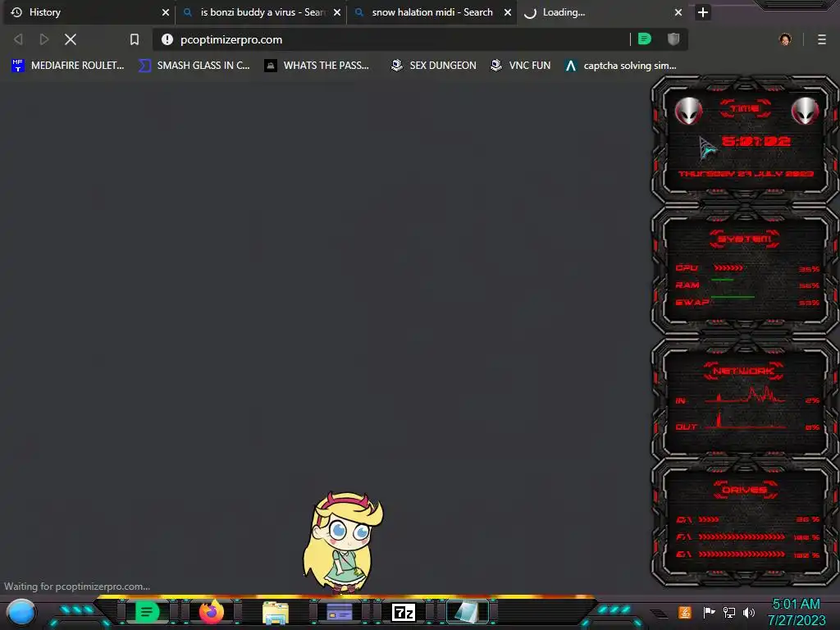
Task: Click the SWAP usage bar
Action: tap(733, 296)
